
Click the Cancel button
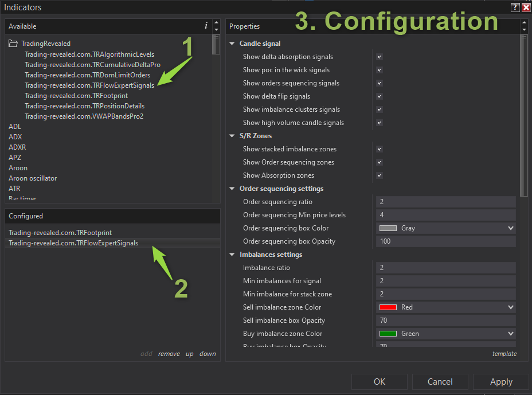point(440,382)
